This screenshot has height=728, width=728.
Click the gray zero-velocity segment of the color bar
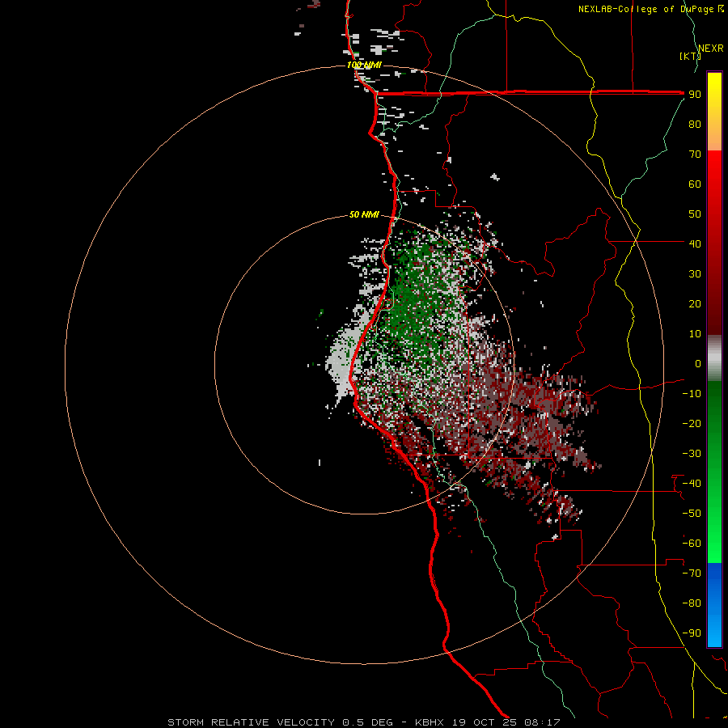[x=714, y=358]
